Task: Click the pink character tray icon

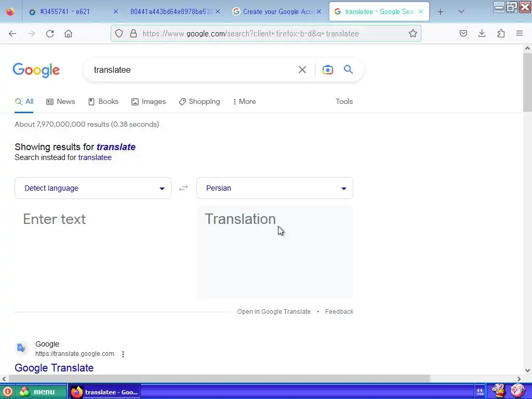Action: [517, 391]
